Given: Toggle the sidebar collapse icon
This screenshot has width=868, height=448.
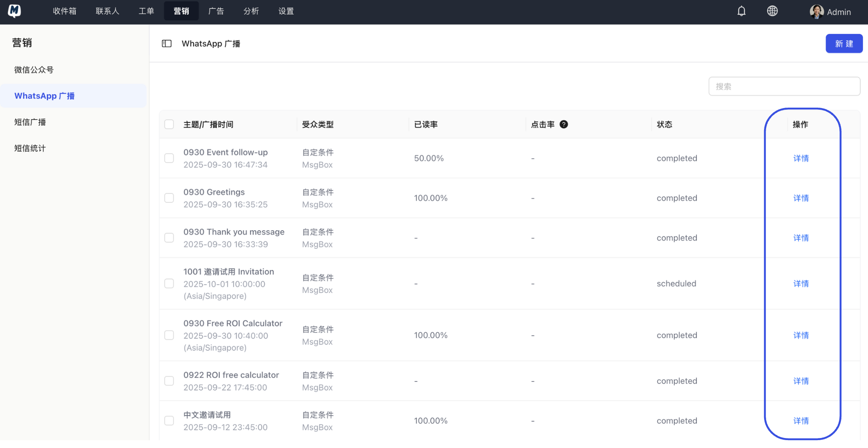Looking at the screenshot, I should 167,44.
